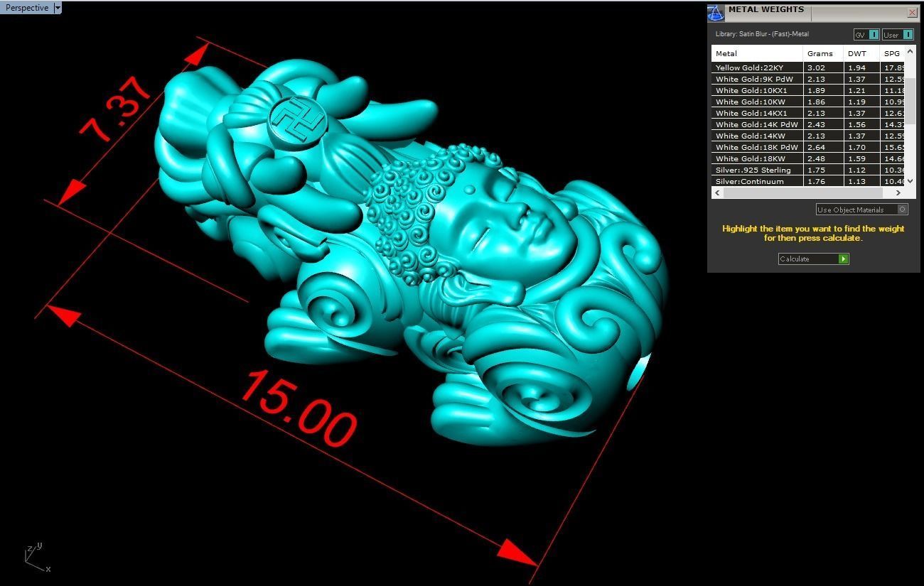The image size is (924, 586).
Task: Click the metal list scroll left arrow
Action: pos(717,192)
